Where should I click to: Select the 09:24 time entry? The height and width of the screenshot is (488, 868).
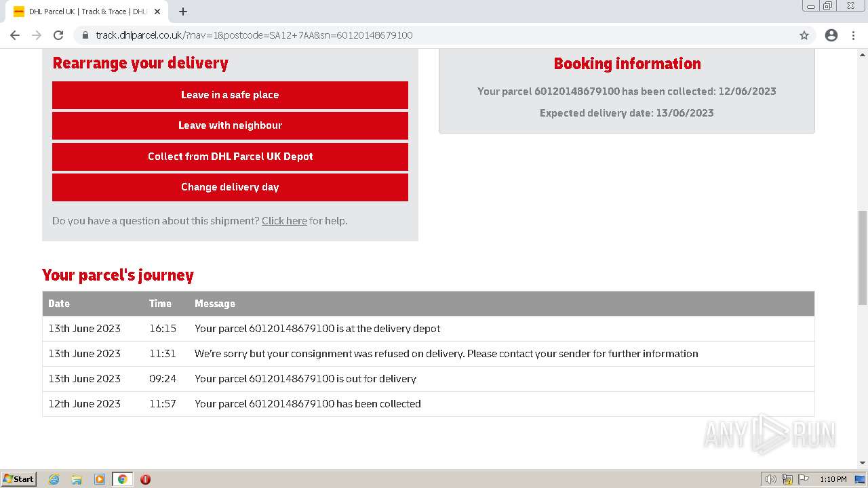pyautogui.click(x=163, y=379)
